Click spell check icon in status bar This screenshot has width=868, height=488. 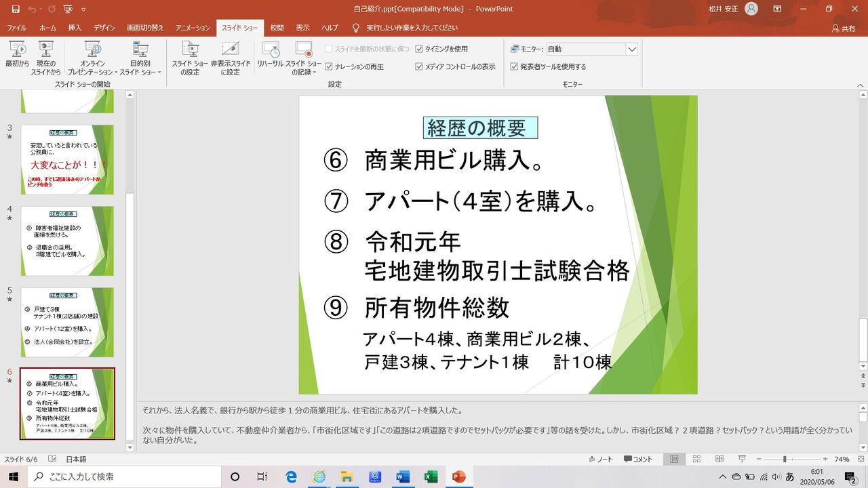tap(52, 459)
